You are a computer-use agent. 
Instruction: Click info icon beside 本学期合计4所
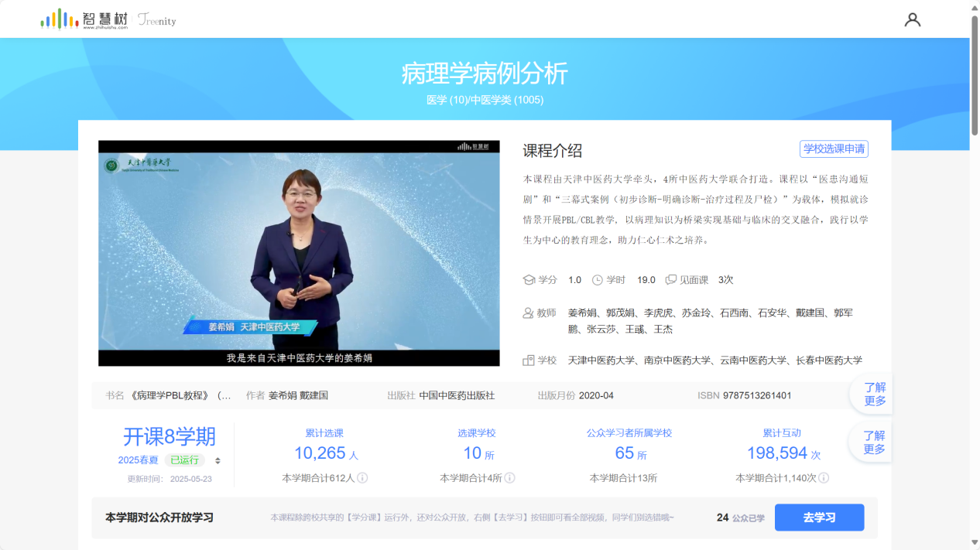point(509,478)
